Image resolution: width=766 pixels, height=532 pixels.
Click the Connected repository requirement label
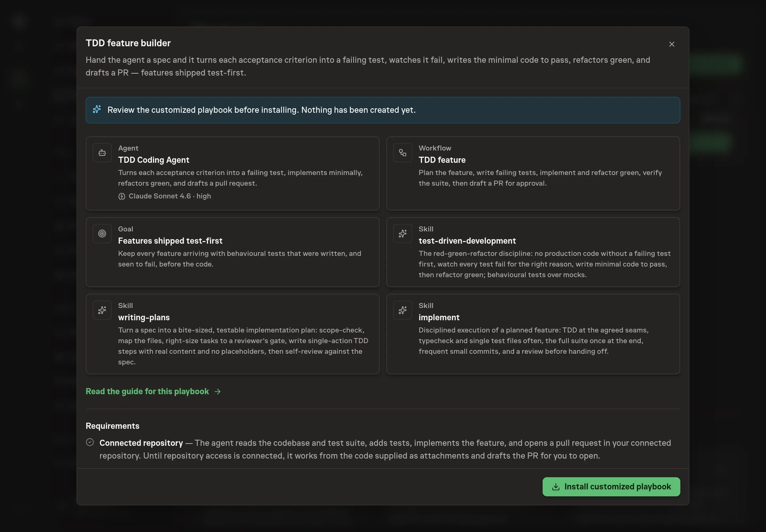pyautogui.click(x=141, y=443)
